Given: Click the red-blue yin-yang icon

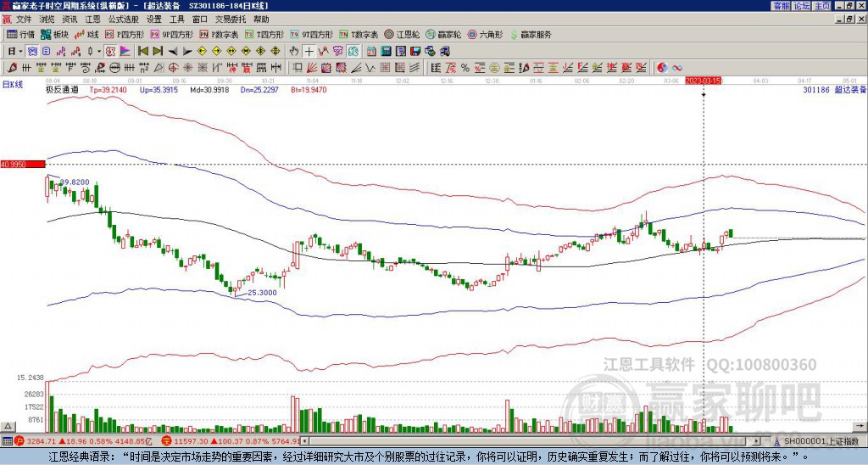Looking at the screenshot, I should tap(662, 68).
